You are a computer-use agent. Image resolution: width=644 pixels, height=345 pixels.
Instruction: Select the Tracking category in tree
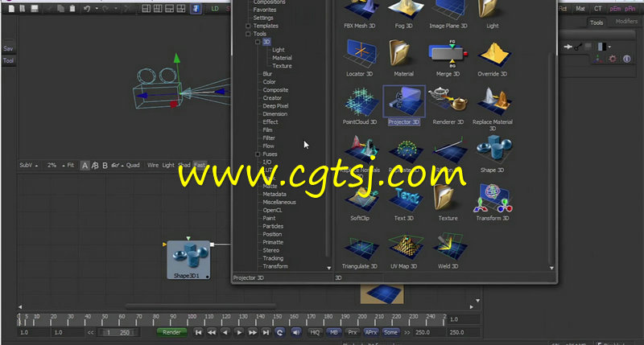tap(273, 258)
